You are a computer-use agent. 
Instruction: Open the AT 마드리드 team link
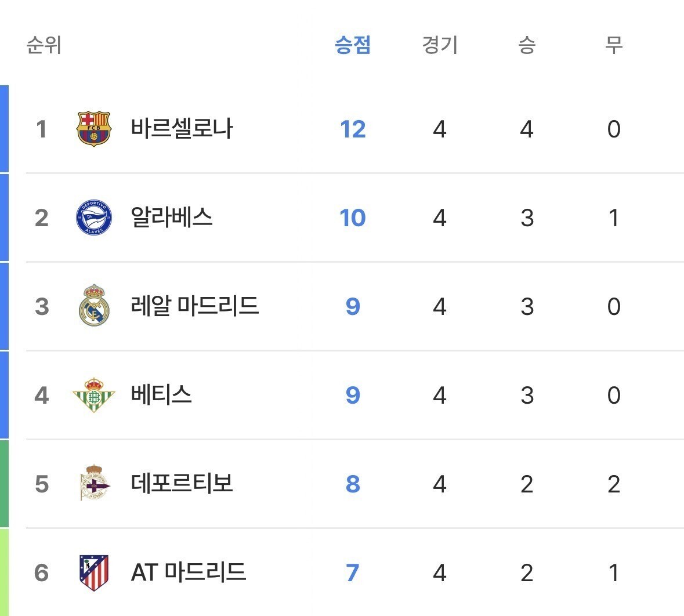point(189,572)
